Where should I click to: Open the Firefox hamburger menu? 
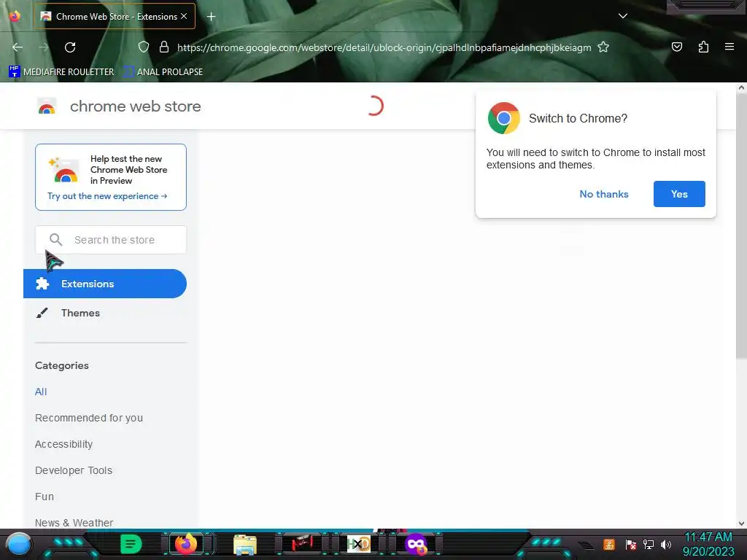(x=729, y=47)
